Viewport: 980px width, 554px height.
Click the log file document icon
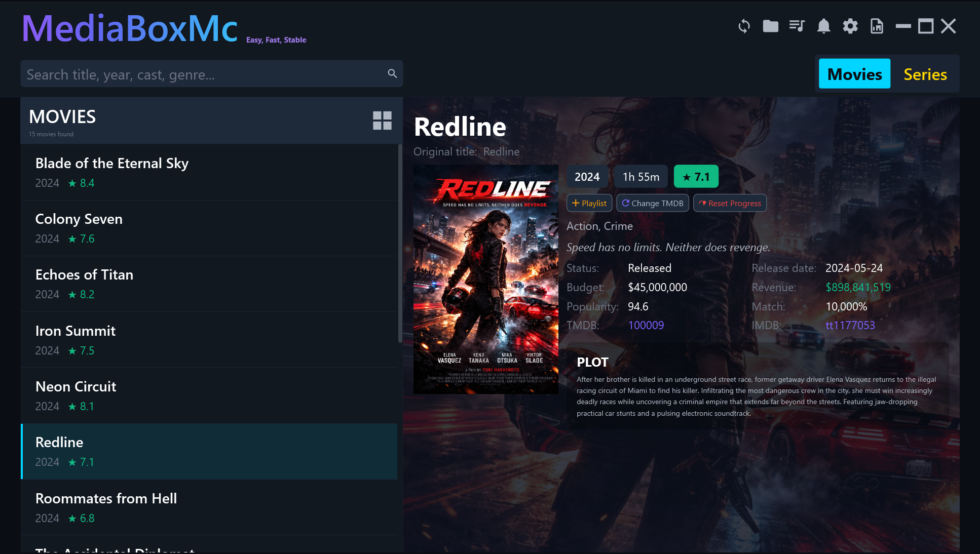pyautogui.click(x=877, y=26)
